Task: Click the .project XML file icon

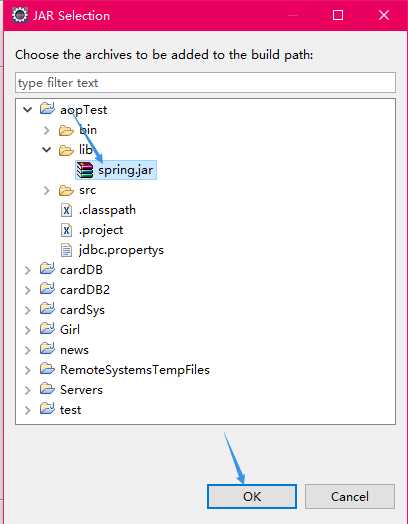Action: 66,230
